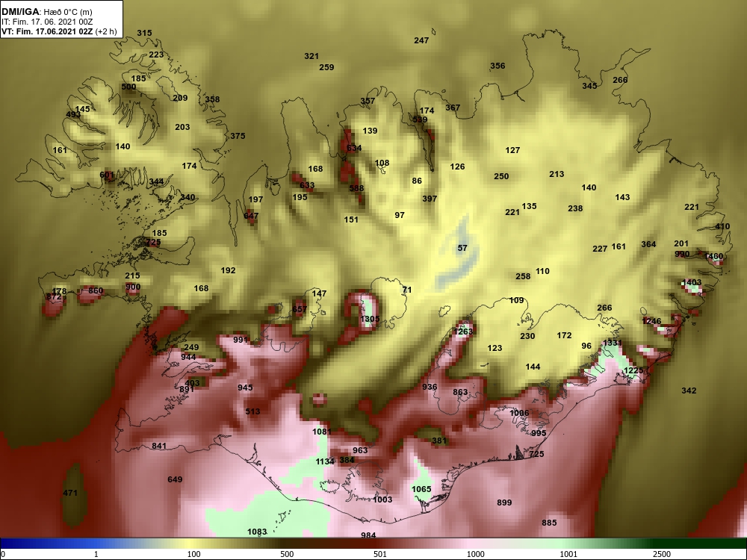747x560 pixels.
Task: Click the map value 345
Action: click(590, 86)
